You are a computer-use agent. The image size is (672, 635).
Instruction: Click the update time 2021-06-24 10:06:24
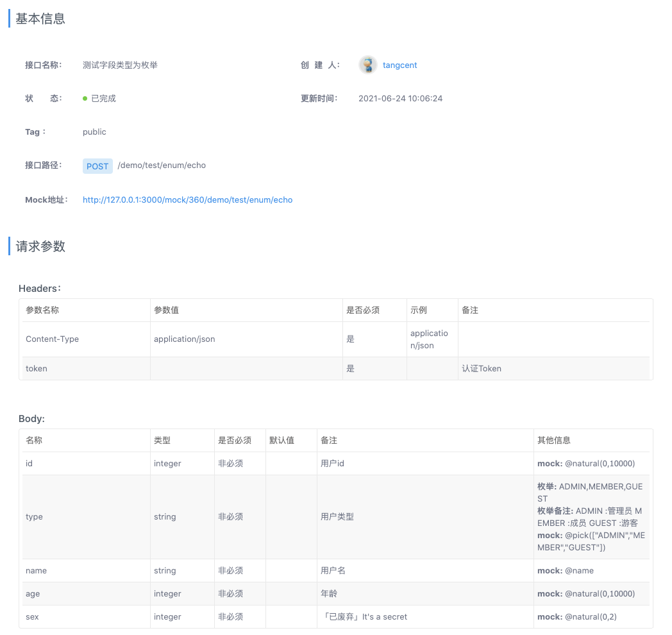tap(400, 98)
